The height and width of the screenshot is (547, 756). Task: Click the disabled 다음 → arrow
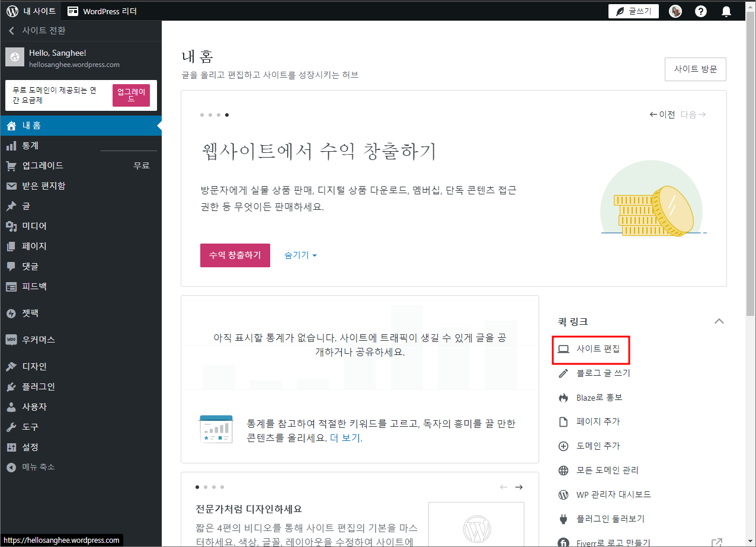693,115
